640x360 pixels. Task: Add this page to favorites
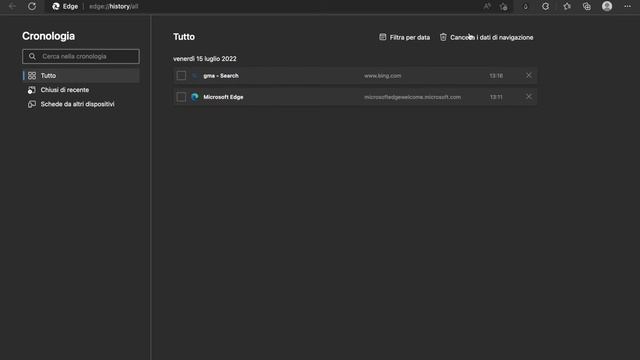tap(504, 7)
